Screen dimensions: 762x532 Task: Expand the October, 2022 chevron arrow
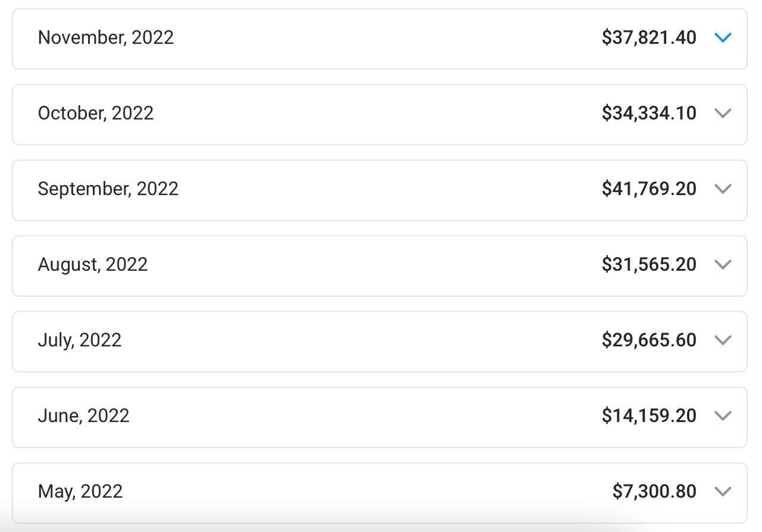[x=722, y=113]
